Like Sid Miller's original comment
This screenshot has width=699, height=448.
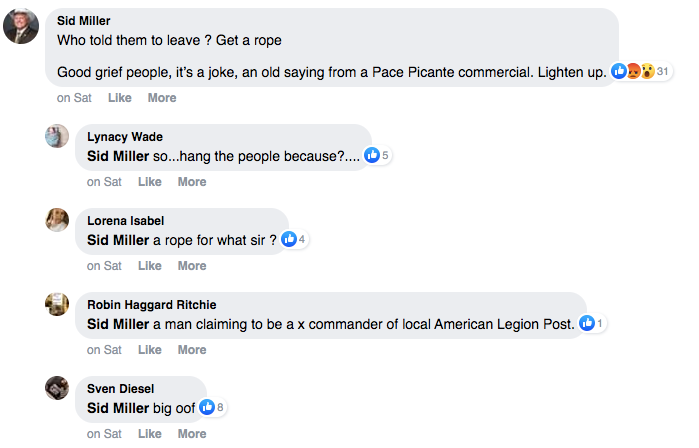[119, 98]
